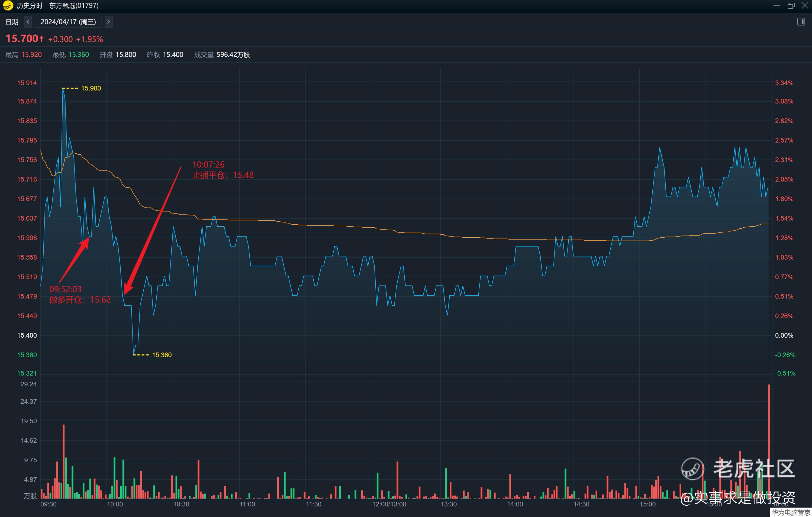The width and height of the screenshot is (812, 517).
Task: Toggle the side panel icon at top right
Action: tap(801, 22)
